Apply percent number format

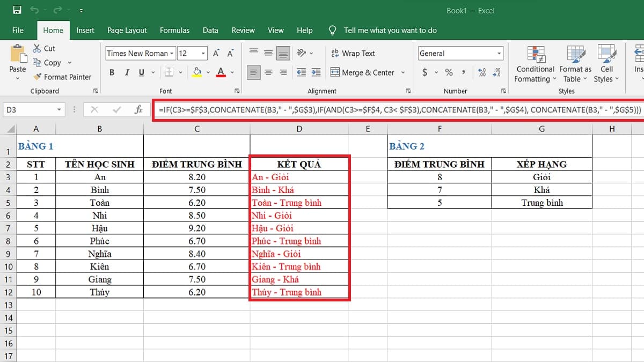449,72
